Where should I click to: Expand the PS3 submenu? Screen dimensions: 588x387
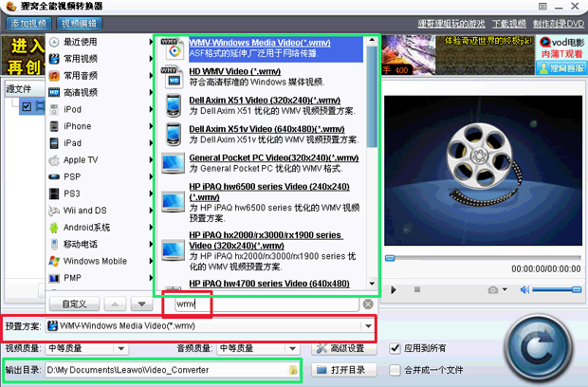point(151,193)
